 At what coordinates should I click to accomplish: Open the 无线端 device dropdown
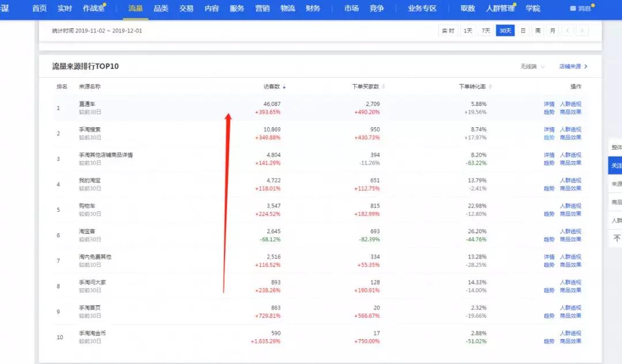tap(532, 67)
